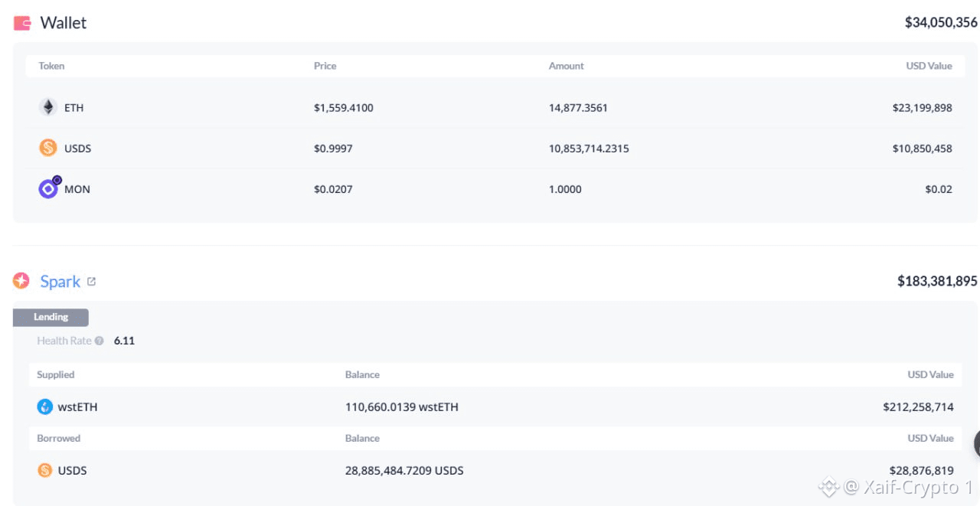Click ETH USD value $23,199,898
This screenshot has width=980, height=506.
click(x=923, y=108)
